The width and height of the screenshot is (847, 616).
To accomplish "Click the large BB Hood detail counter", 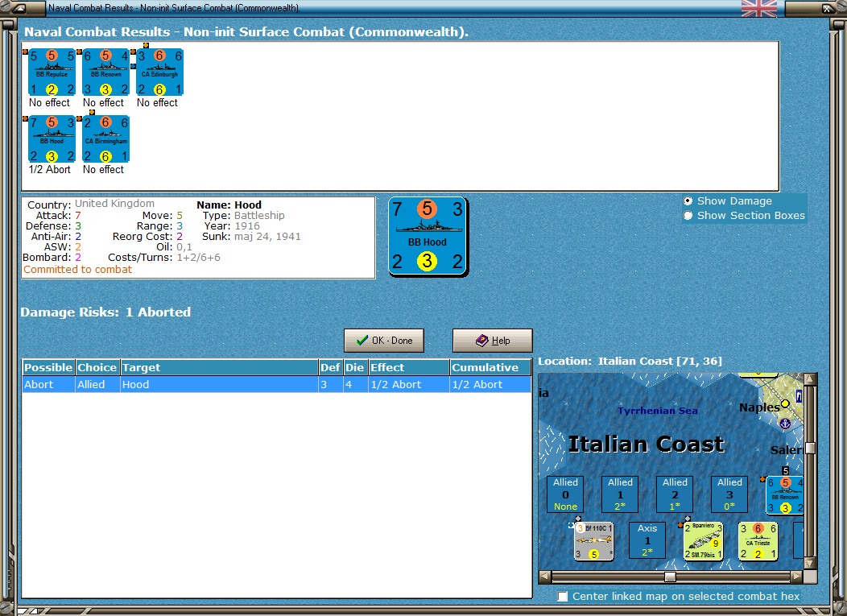I will (428, 237).
